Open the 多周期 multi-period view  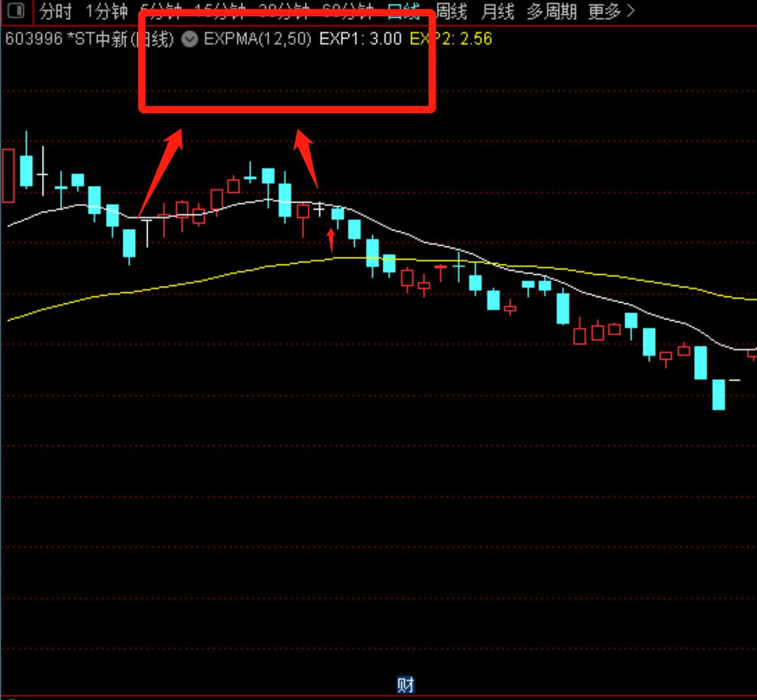click(551, 11)
